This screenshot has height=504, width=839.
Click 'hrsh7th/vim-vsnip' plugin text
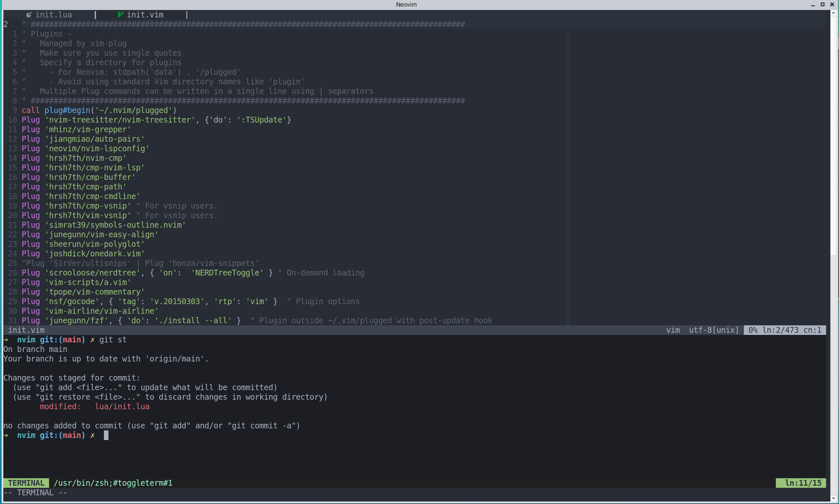[88, 215]
